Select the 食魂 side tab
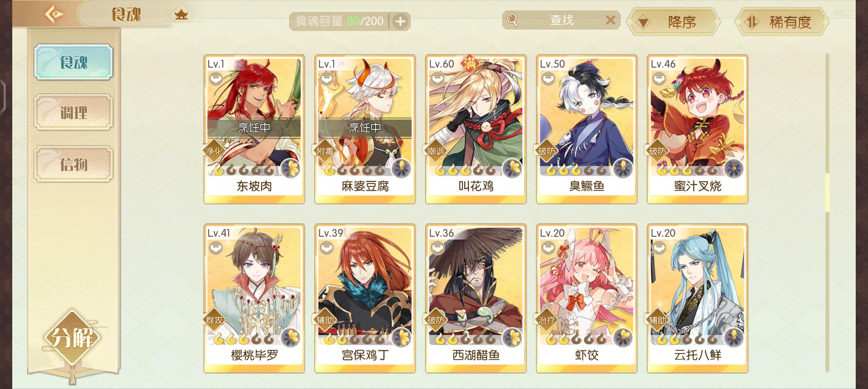868x389 pixels. tap(74, 62)
